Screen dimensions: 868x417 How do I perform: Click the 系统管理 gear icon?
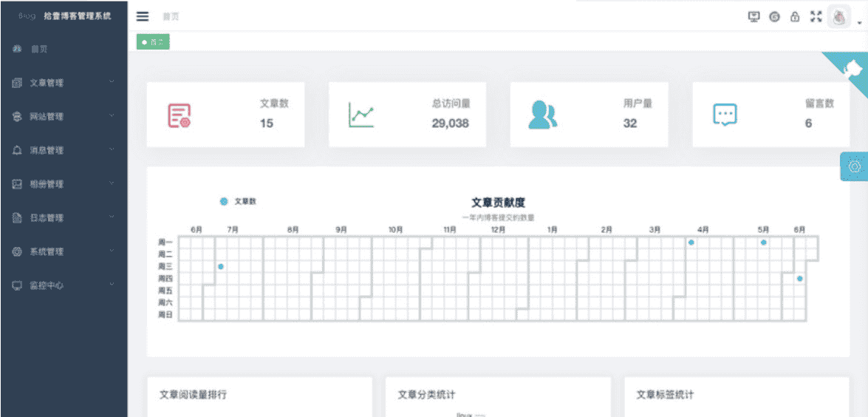pyautogui.click(x=17, y=251)
